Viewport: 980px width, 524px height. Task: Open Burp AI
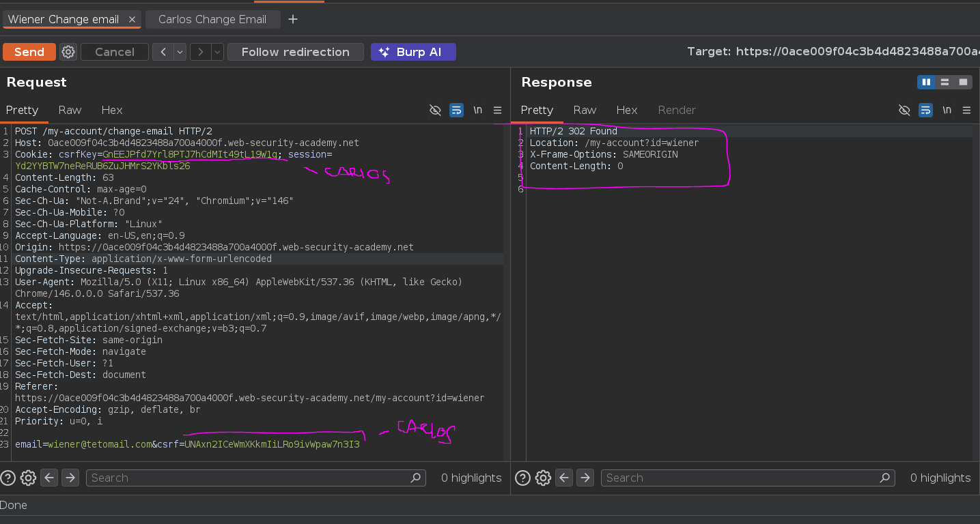[413, 52]
